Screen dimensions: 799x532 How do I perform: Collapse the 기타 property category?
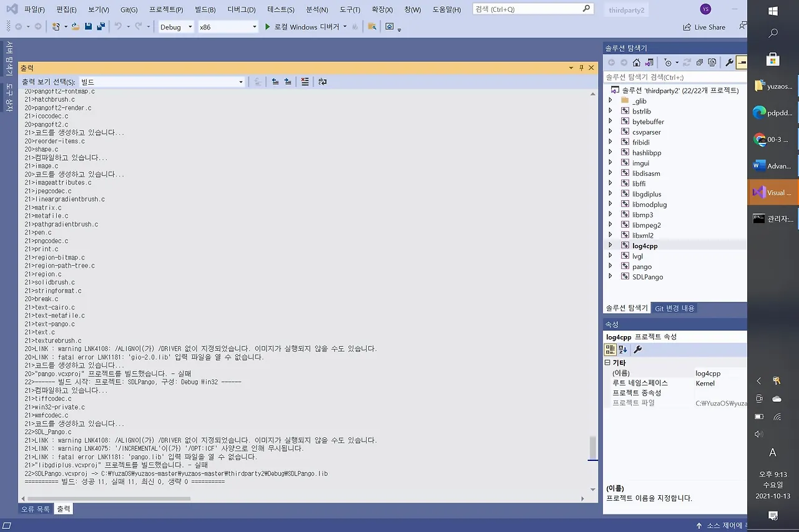click(x=607, y=363)
